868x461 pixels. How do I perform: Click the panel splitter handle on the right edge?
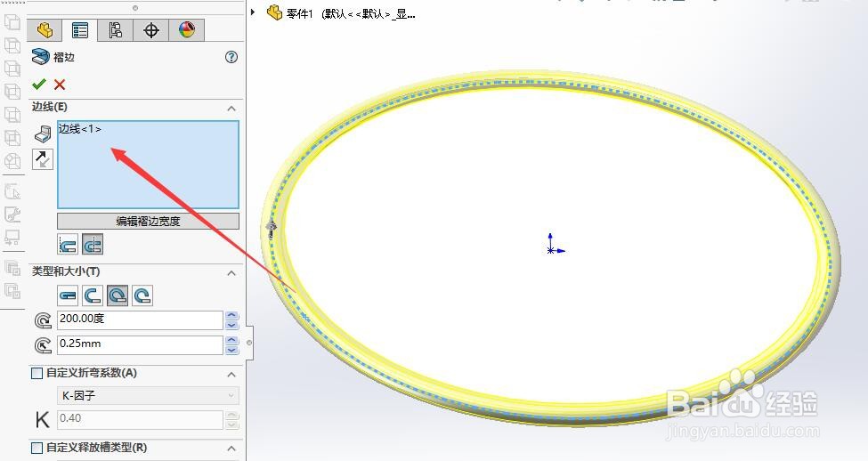tap(249, 343)
